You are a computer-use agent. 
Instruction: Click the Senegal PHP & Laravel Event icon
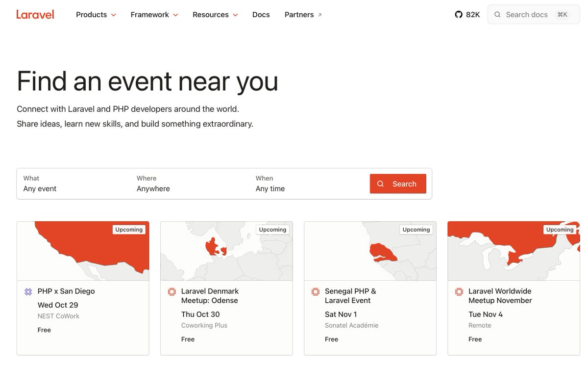316,292
